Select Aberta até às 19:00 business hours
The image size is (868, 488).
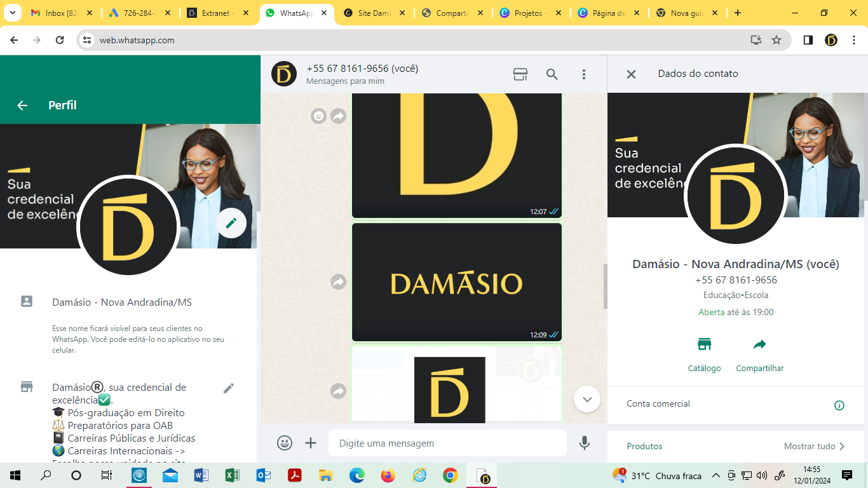click(x=736, y=312)
